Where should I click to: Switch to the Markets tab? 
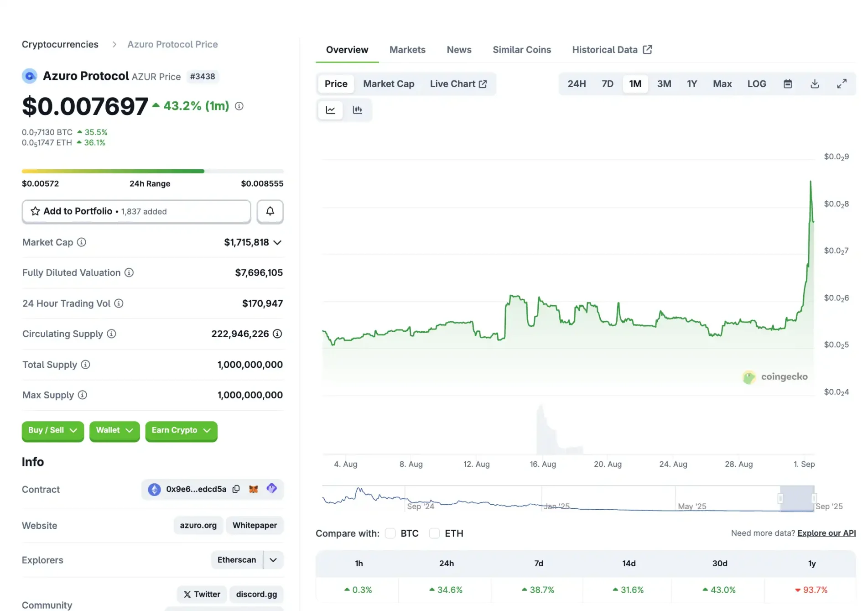[407, 49]
